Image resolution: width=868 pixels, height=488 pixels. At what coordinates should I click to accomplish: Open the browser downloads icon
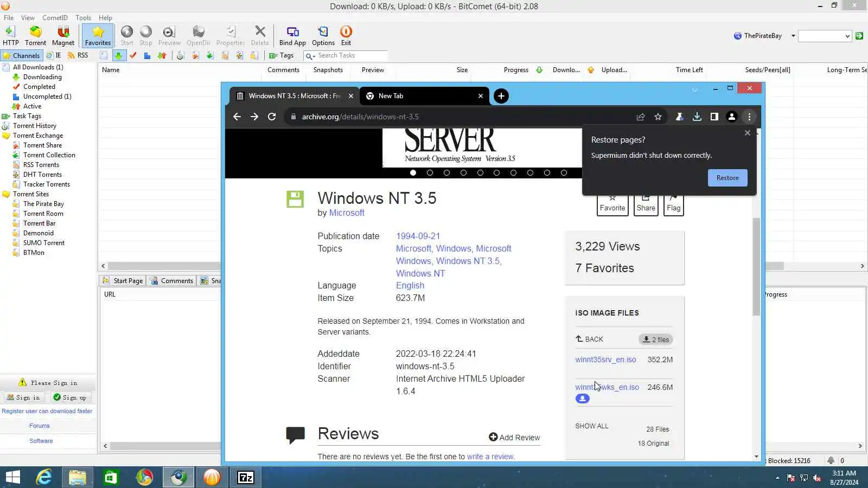tap(697, 117)
